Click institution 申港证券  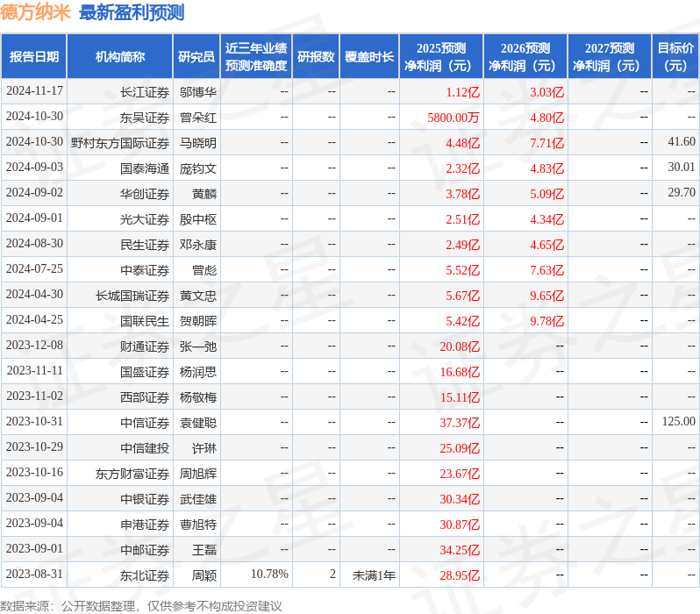tap(145, 525)
